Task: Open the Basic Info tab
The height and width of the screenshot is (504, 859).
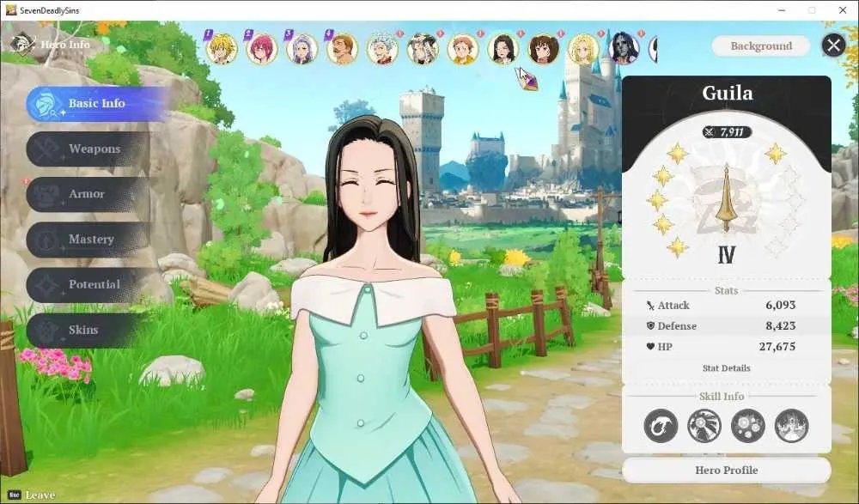Action: pyautogui.click(x=96, y=104)
